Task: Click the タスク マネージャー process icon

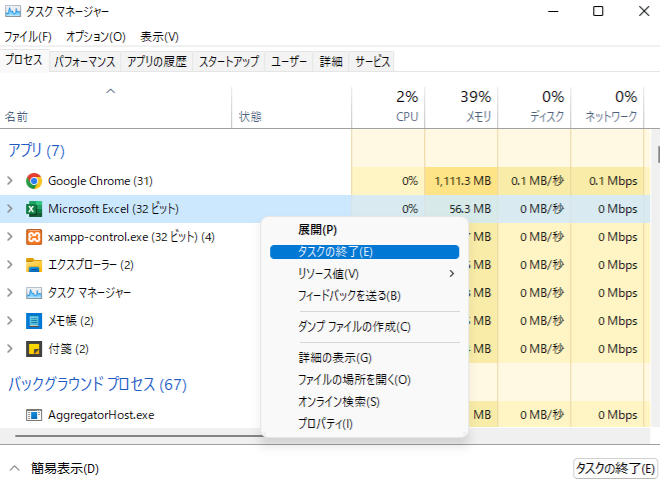Action: [x=33, y=293]
